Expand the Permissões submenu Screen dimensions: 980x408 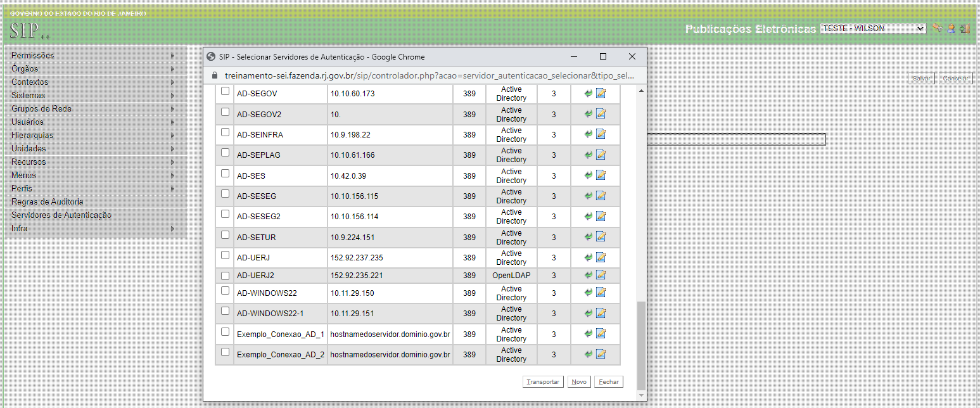pyautogui.click(x=95, y=55)
